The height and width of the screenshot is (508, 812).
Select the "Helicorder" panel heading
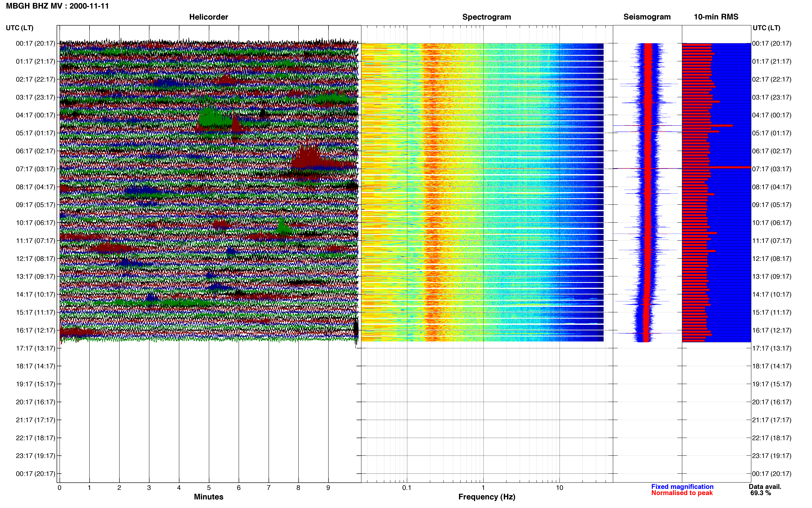tap(209, 17)
